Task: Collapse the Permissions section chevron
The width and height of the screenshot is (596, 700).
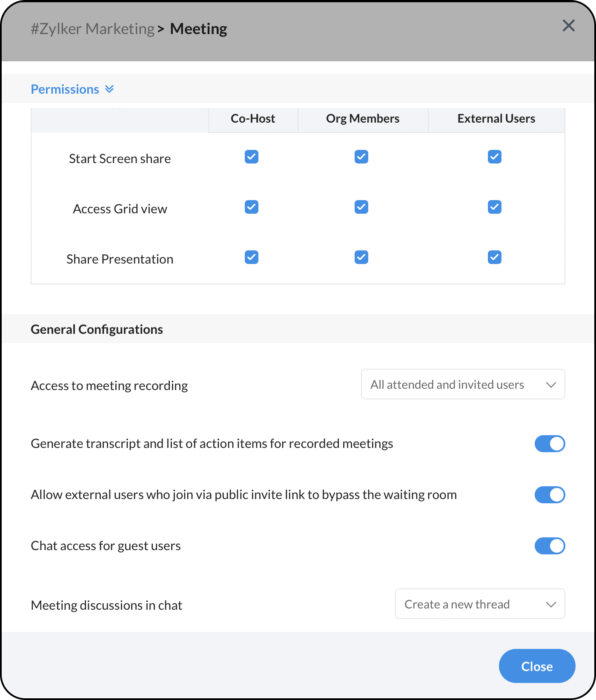Action: coord(109,89)
